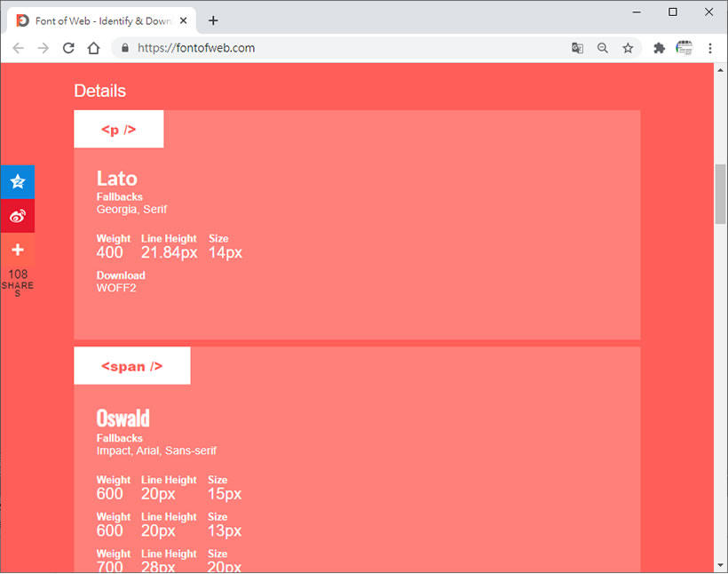
Task: Open the zoom level control
Action: (x=603, y=48)
